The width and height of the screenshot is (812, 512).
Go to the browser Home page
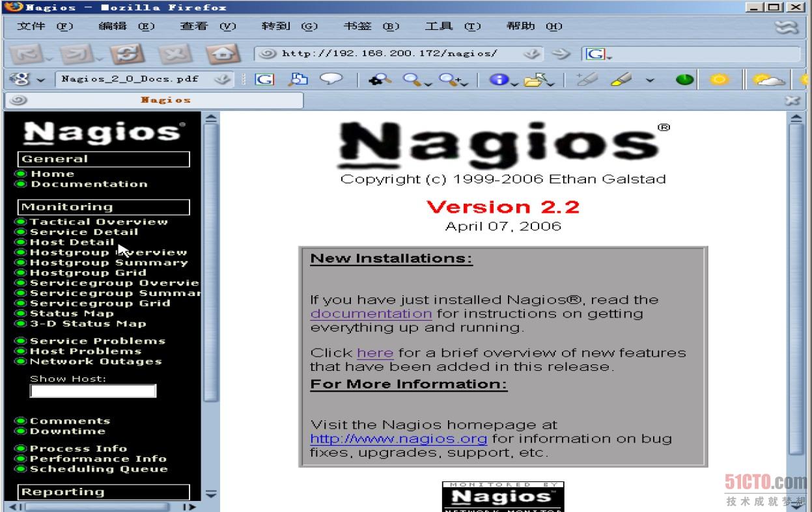coord(223,53)
